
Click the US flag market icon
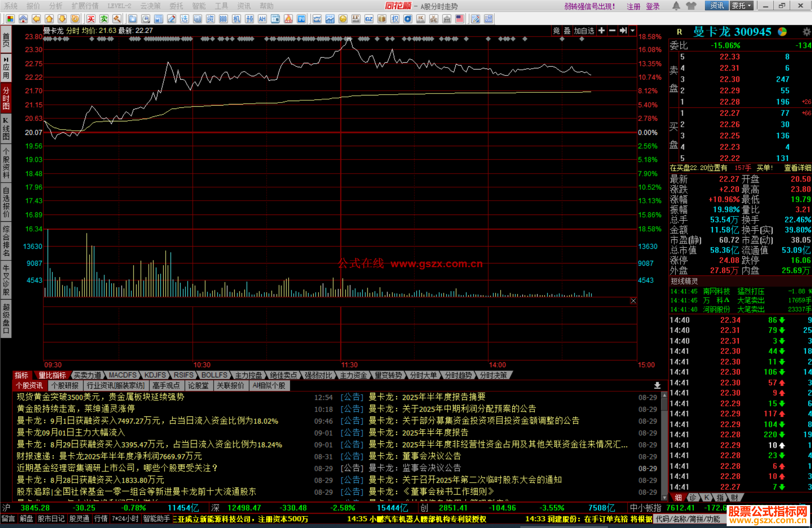(x=460, y=19)
